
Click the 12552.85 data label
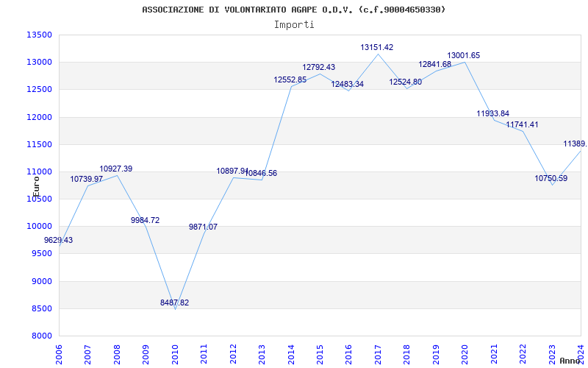point(290,79)
